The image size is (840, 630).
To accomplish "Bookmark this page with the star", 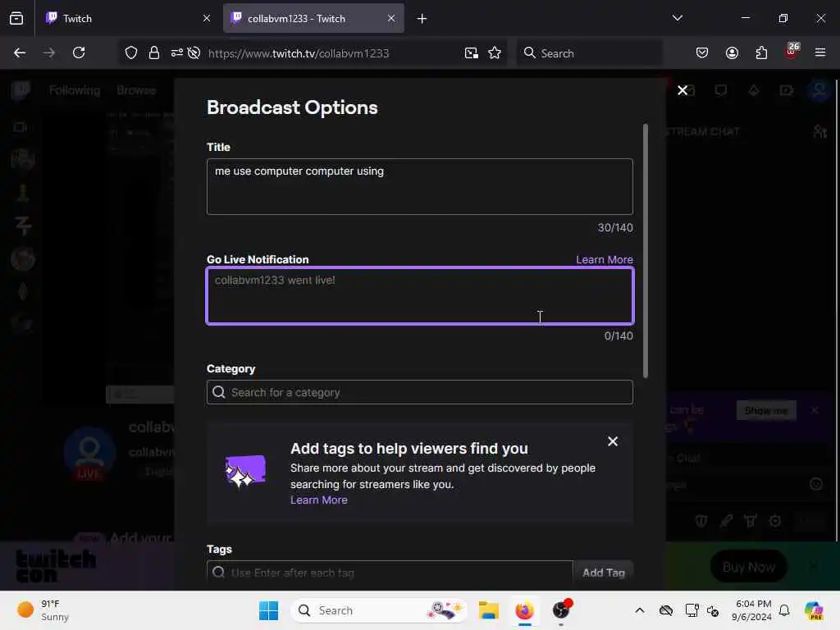I will [495, 52].
